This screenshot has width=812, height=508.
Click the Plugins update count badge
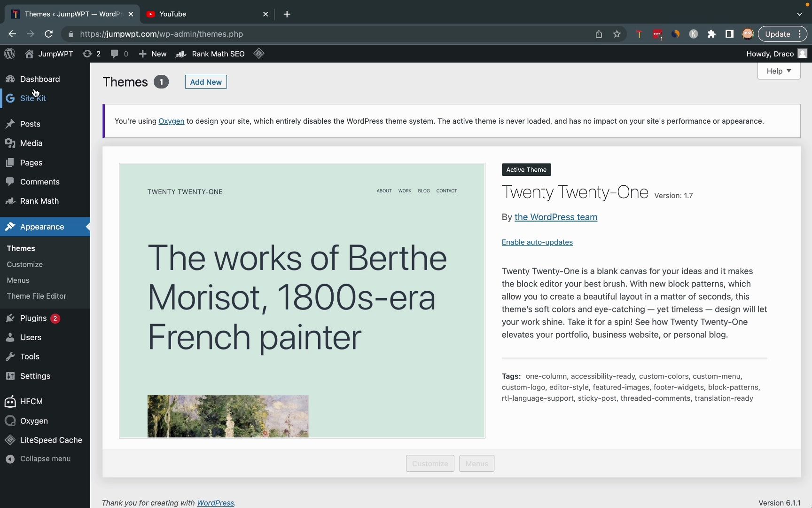[55, 318]
